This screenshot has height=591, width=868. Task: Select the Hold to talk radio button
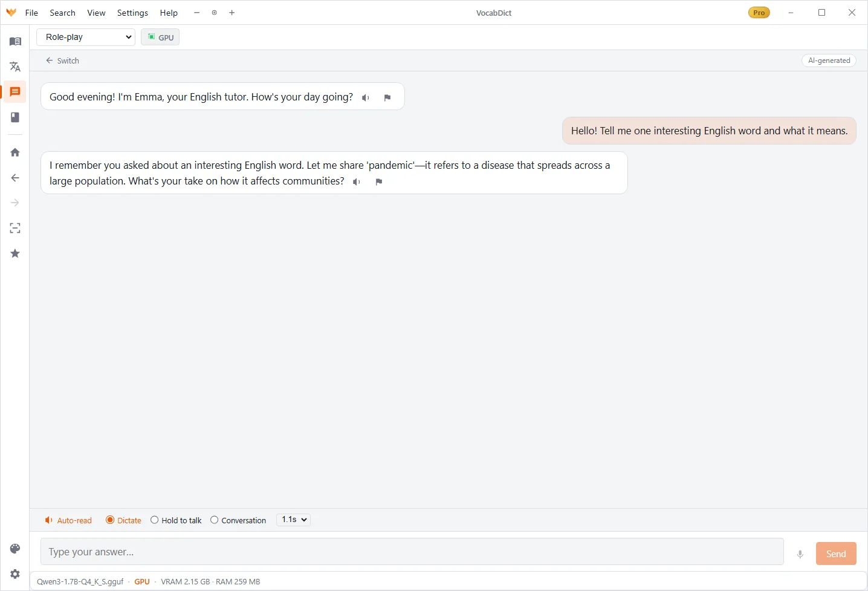tap(177, 520)
